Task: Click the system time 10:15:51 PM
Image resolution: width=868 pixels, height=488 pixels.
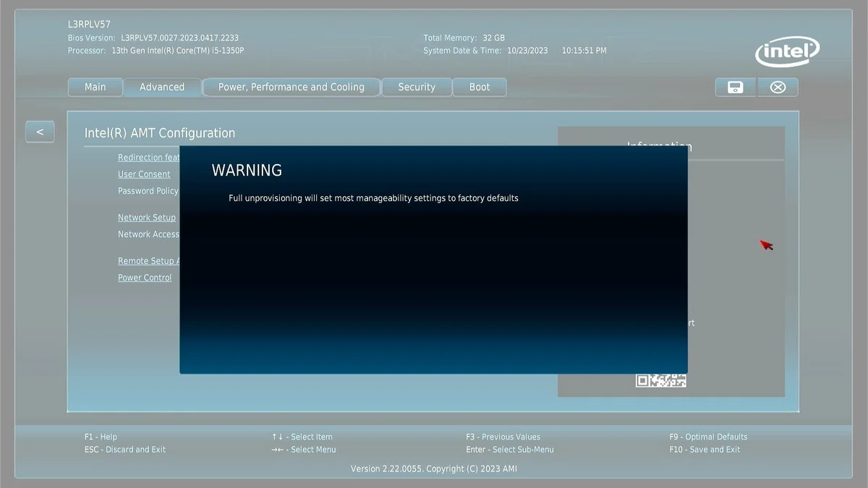Action: tap(584, 51)
